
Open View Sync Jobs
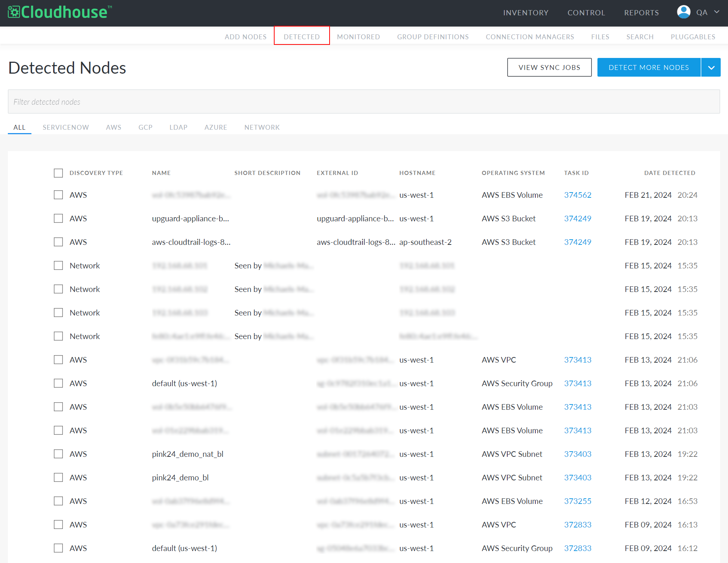click(549, 67)
